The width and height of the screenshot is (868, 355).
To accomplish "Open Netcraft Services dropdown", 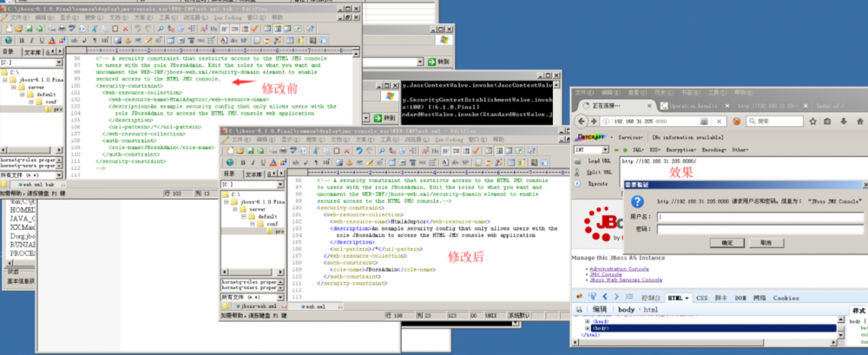I will pyautogui.click(x=630, y=137).
